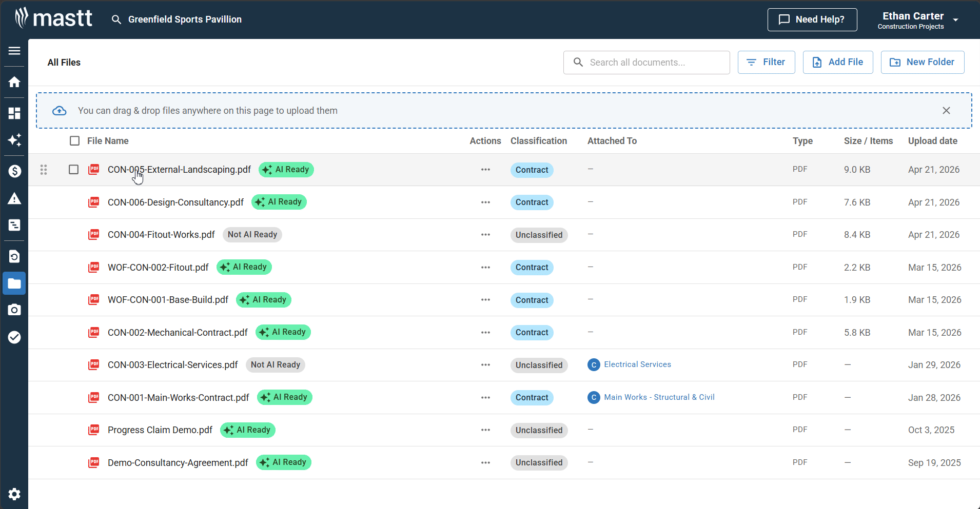980x509 pixels.
Task: Go to the Home icon in the sidebar
Action: pyautogui.click(x=14, y=82)
